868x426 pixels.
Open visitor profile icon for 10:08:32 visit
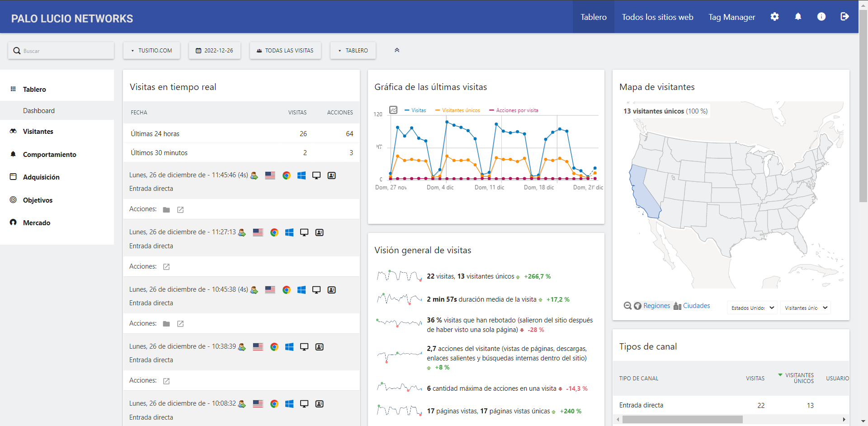[242, 404]
